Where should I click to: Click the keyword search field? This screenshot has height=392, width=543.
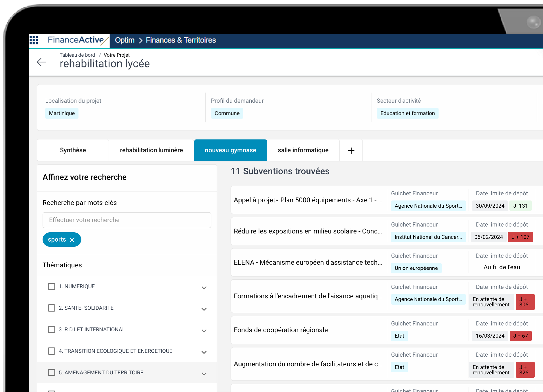point(127,220)
